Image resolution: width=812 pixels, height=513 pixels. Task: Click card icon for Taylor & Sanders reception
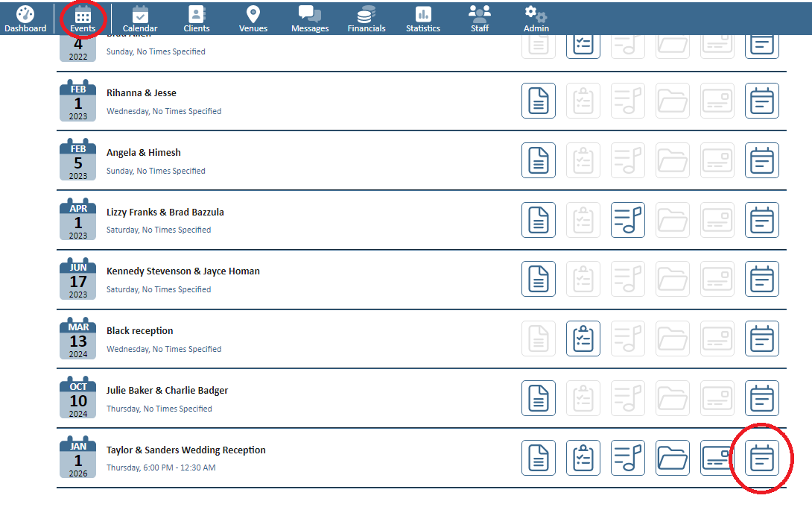point(717,458)
